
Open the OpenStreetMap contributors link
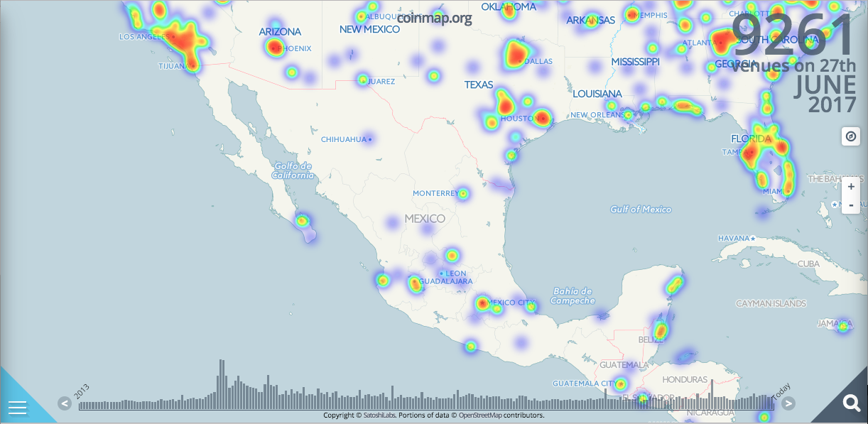[x=501, y=415]
